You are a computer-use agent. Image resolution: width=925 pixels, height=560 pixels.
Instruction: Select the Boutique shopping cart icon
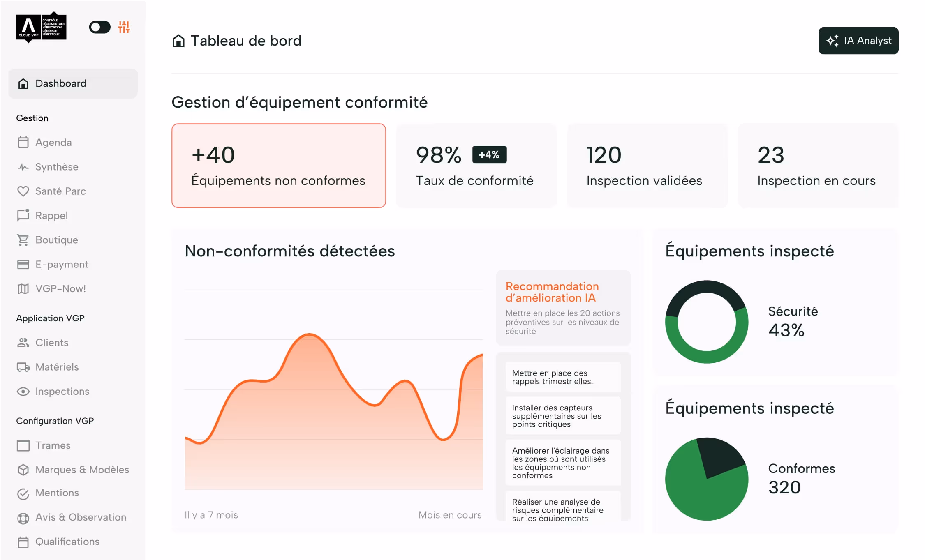point(23,240)
